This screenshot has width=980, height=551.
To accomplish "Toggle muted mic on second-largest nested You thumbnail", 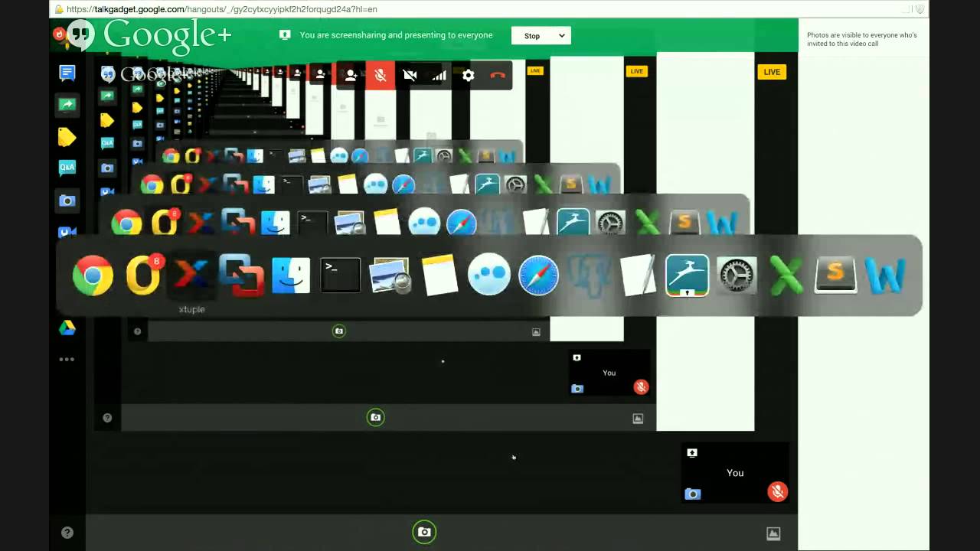I will pos(641,387).
